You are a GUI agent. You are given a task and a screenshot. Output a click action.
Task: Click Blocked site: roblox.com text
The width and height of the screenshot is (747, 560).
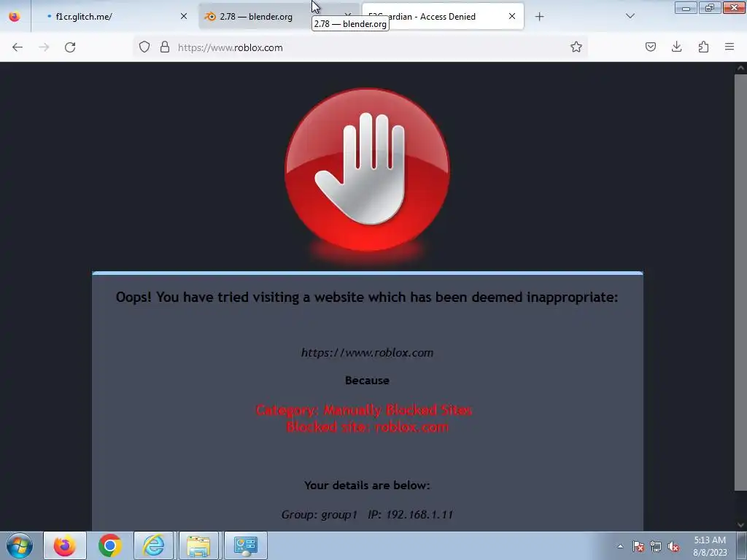(x=368, y=427)
